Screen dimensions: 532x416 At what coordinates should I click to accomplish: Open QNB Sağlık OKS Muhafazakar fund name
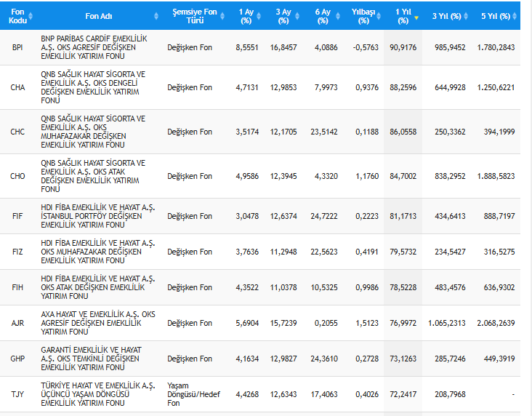pyautogui.click(x=93, y=132)
